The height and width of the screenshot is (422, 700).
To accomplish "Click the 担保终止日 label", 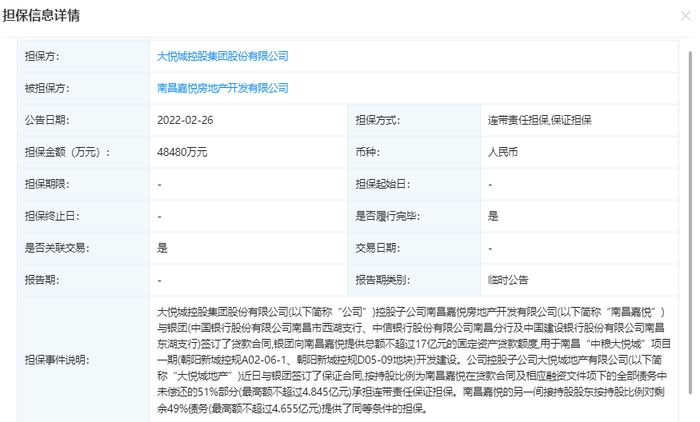I will 52,216.
